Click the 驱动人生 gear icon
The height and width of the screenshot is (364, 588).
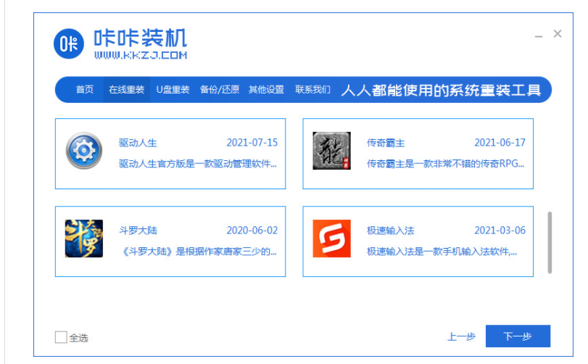[x=84, y=151]
